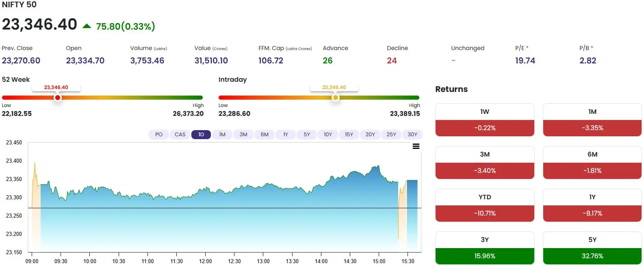644x266 pixels.
Task: Switch chart to 1D range
Action: [x=201, y=135]
